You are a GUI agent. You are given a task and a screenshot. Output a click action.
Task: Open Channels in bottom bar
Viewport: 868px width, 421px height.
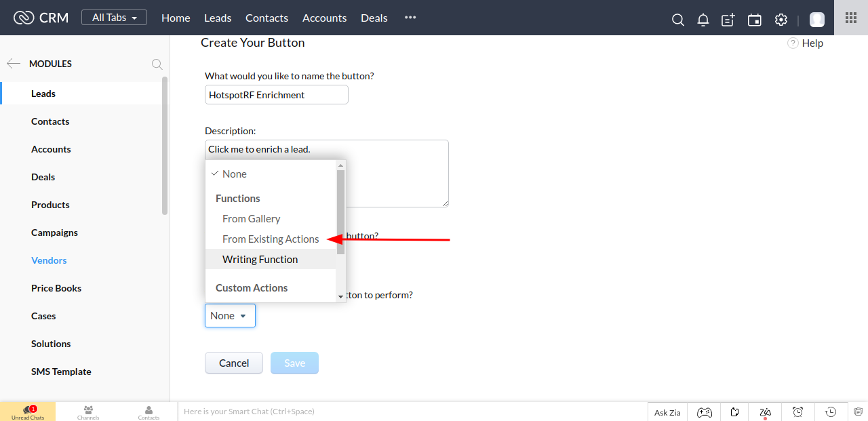pos(88,412)
